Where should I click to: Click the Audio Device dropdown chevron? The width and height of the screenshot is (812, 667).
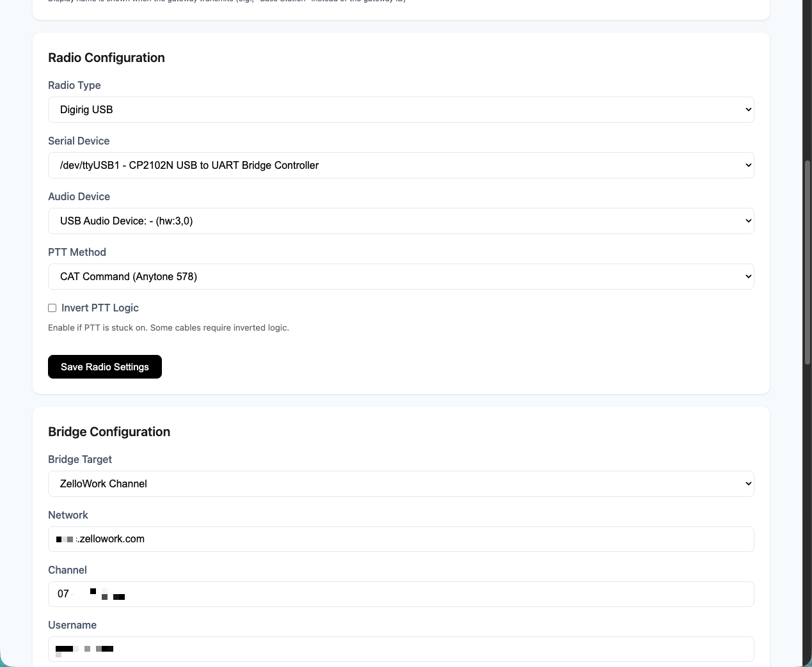click(747, 221)
